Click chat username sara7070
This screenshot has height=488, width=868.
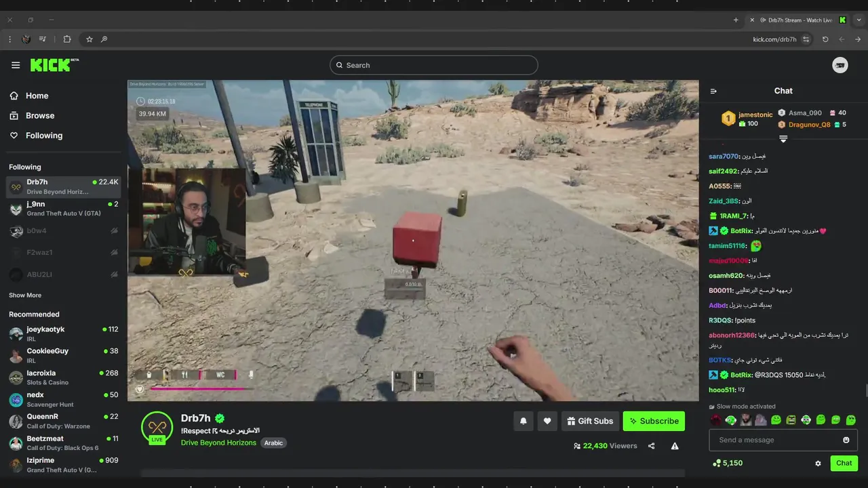pyautogui.click(x=723, y=157)
